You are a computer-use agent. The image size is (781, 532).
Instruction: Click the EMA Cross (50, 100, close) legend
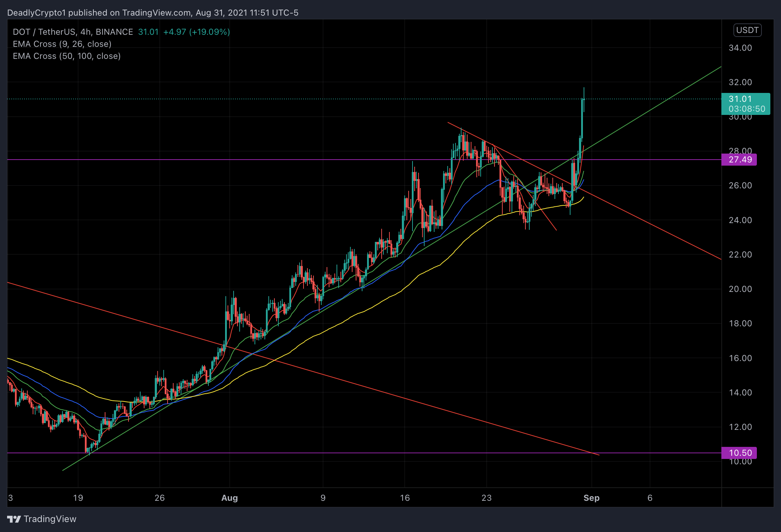67,56
